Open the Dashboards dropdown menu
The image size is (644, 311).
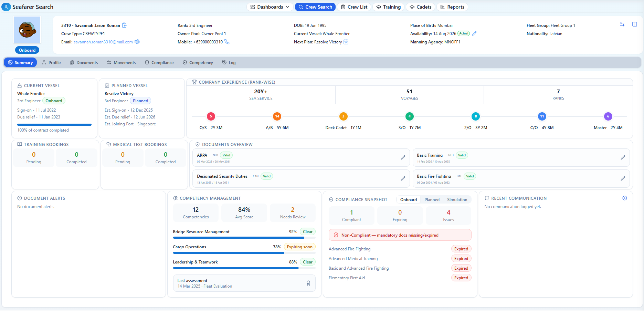pyautogui.click(x=270, y=7)
